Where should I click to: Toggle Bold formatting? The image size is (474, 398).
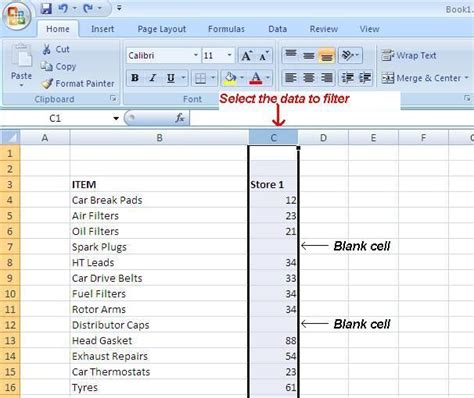[x=135, y=78]
